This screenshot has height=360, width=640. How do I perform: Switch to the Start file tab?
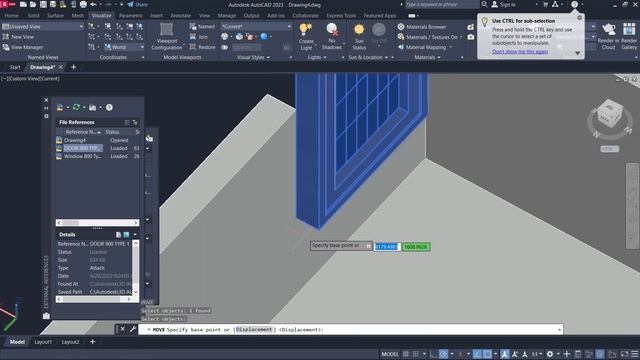(x=15, y=67)
